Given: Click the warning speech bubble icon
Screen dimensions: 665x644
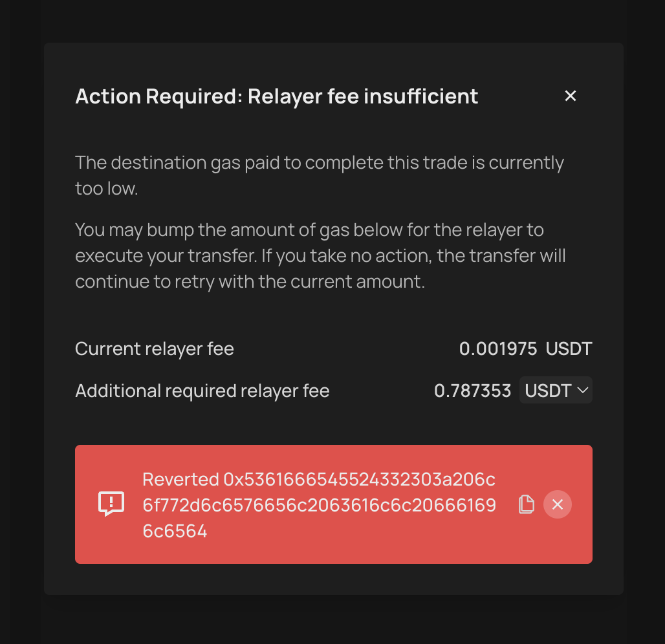Looking at the screenshot, I should tap(111, 504).
